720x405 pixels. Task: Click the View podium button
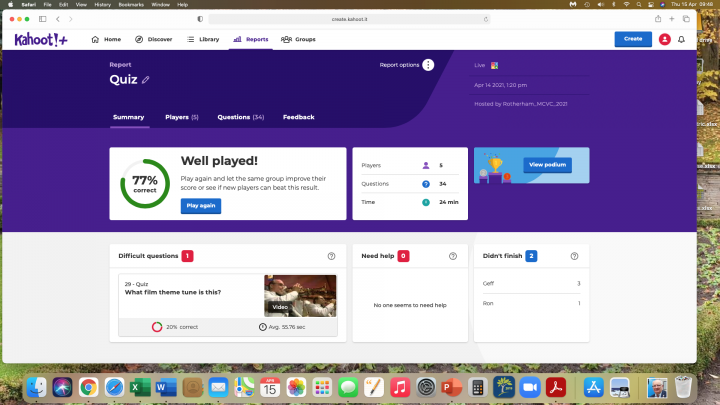(x=547, y=164)
